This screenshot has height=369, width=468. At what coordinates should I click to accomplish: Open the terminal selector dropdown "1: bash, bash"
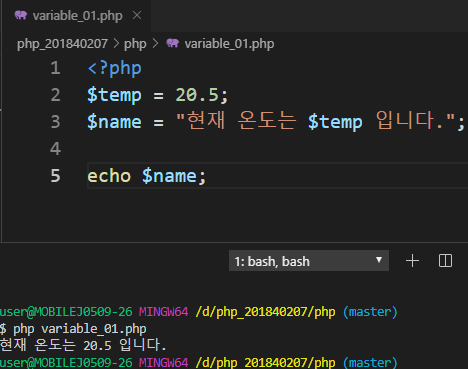(309, 261)
